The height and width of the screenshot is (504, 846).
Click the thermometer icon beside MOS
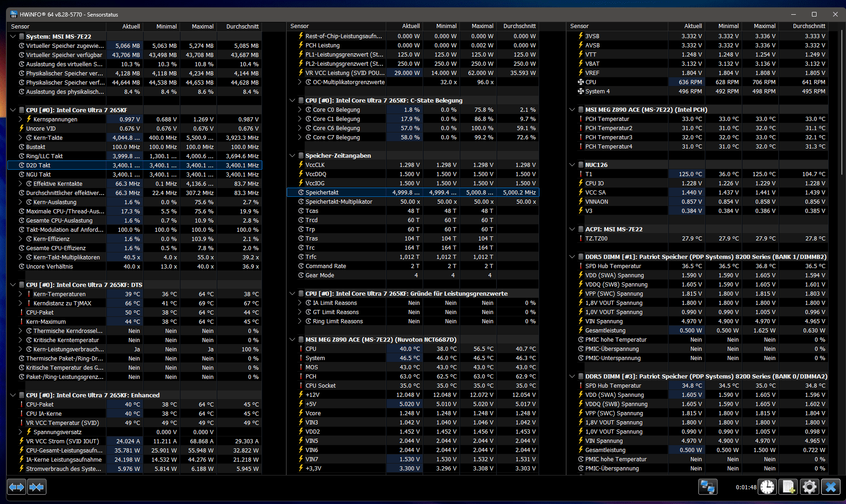[x=301, y=367]
